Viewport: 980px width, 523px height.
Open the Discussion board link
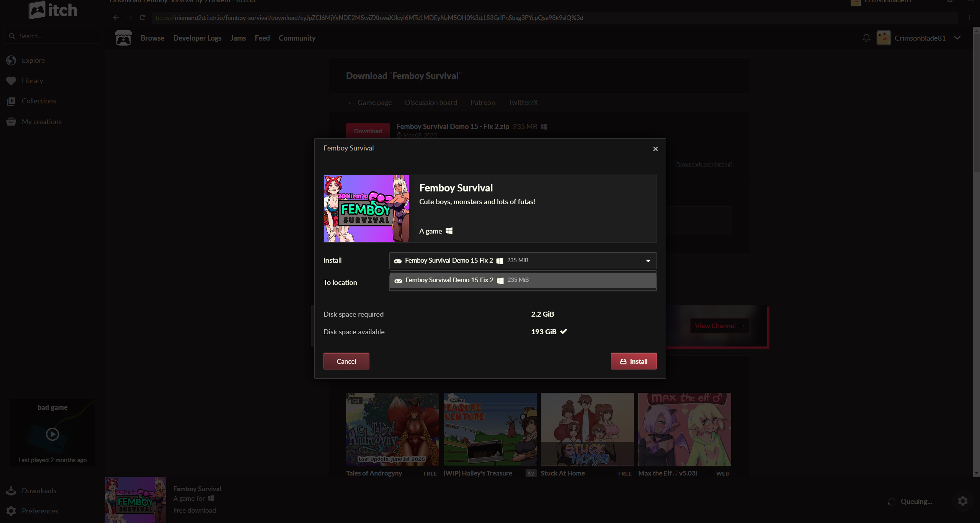tap(431, 103)
